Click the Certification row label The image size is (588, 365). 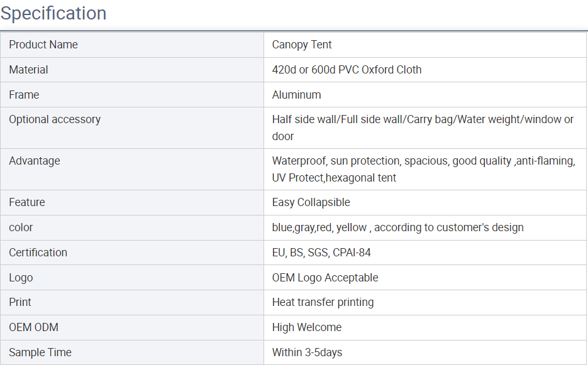pos(38,253)
